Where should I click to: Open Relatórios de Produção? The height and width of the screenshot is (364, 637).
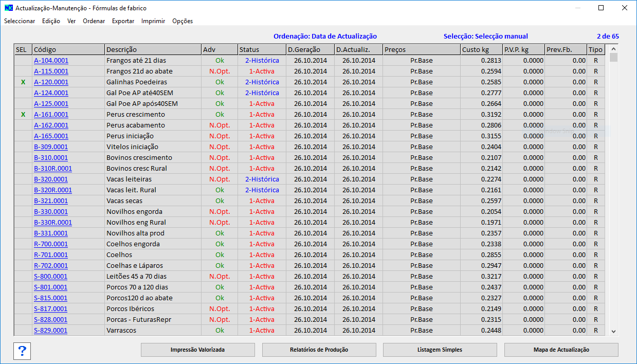click(x=319, y=350)
